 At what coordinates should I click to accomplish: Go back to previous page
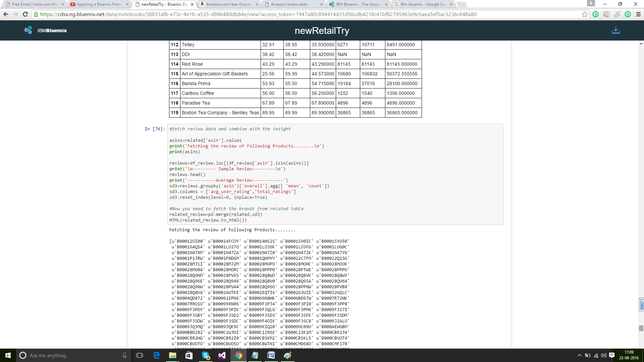[6, 14]
